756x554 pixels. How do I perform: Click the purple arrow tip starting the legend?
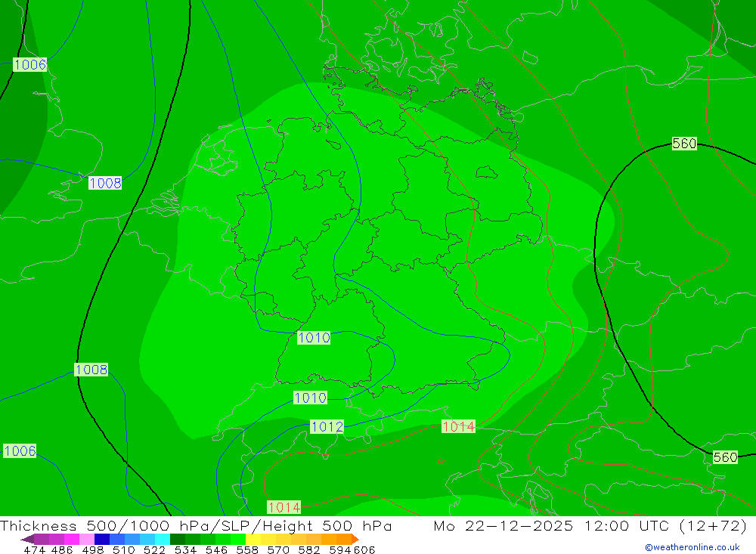(x=27, y=539)
